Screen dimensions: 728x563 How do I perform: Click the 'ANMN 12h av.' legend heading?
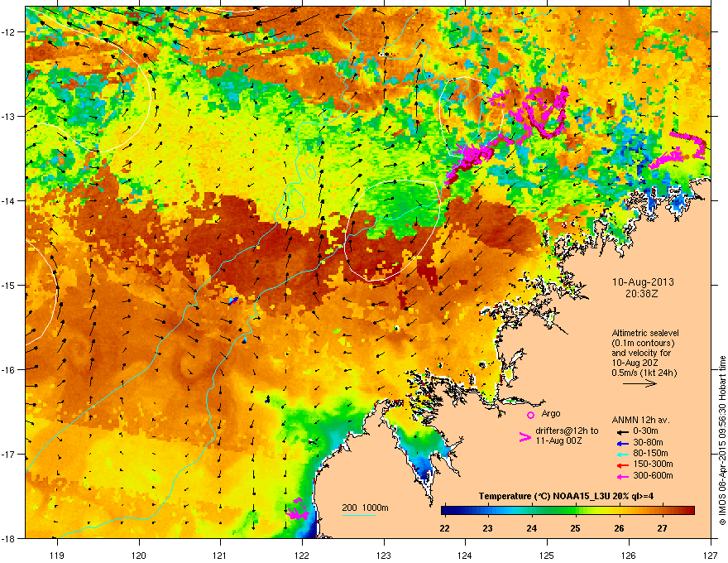click(640, 420)
